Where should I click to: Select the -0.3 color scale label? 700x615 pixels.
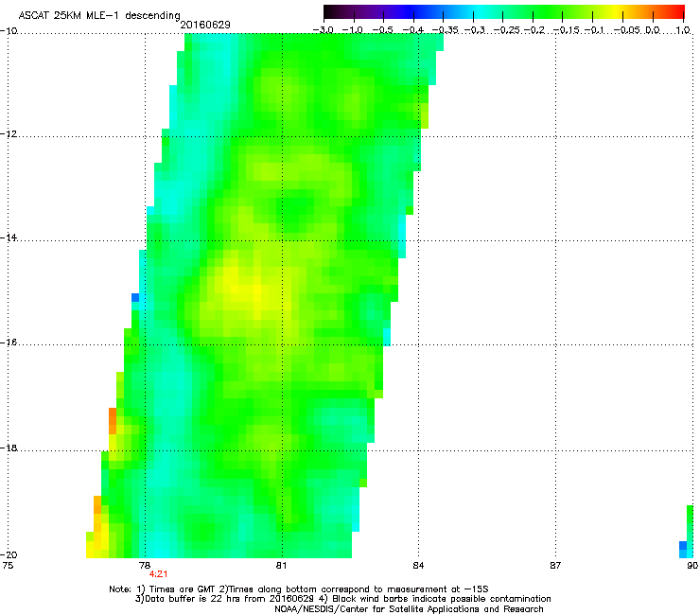click(x=475, y=30)
